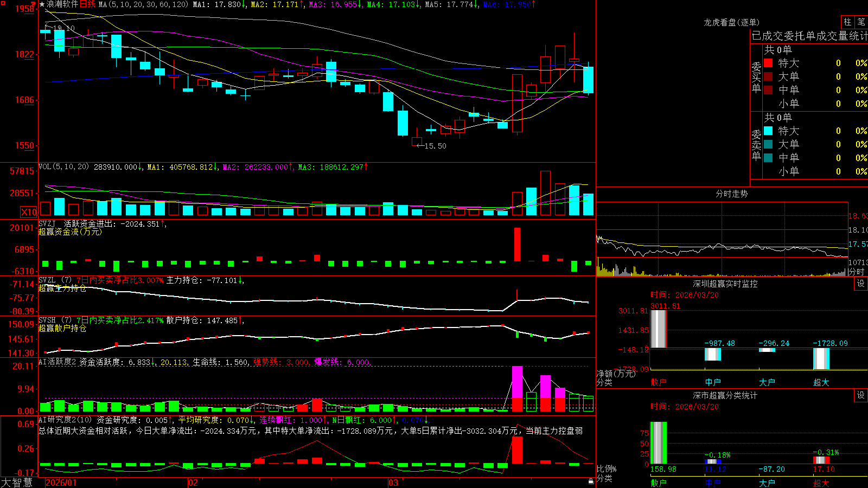Click the AI活跃度2 indicator label
The width and height of the screenshot is (868, 488).
click(57, 362)
